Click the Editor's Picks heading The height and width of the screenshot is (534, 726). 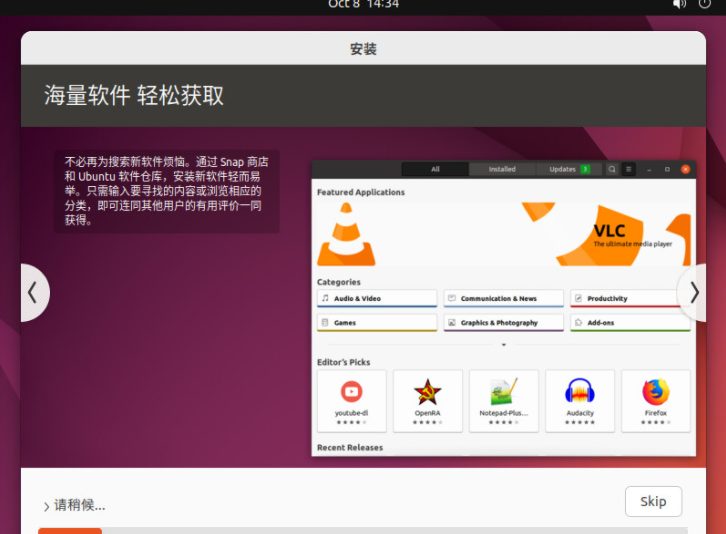[x=344, y=362]
